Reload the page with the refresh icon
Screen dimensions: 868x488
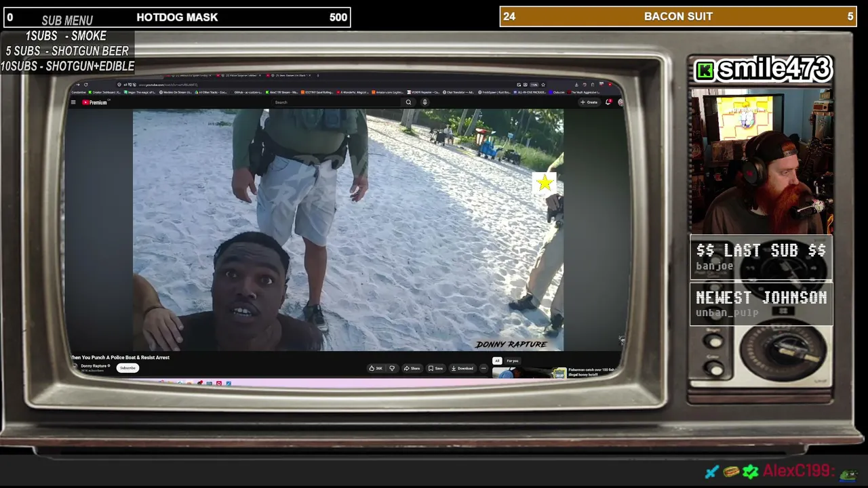85,85
